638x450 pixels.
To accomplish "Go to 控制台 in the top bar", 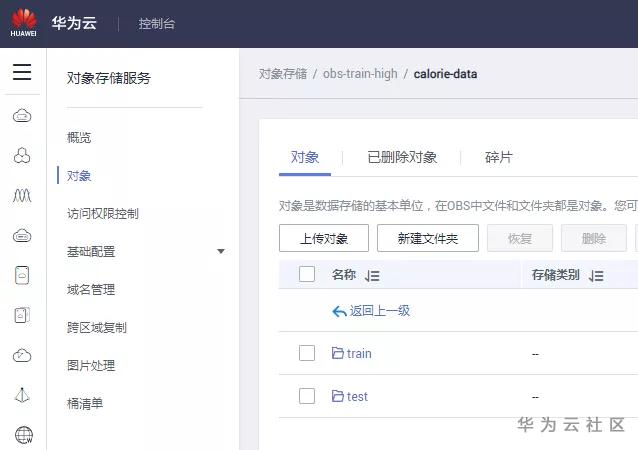I will pos(157,24).
